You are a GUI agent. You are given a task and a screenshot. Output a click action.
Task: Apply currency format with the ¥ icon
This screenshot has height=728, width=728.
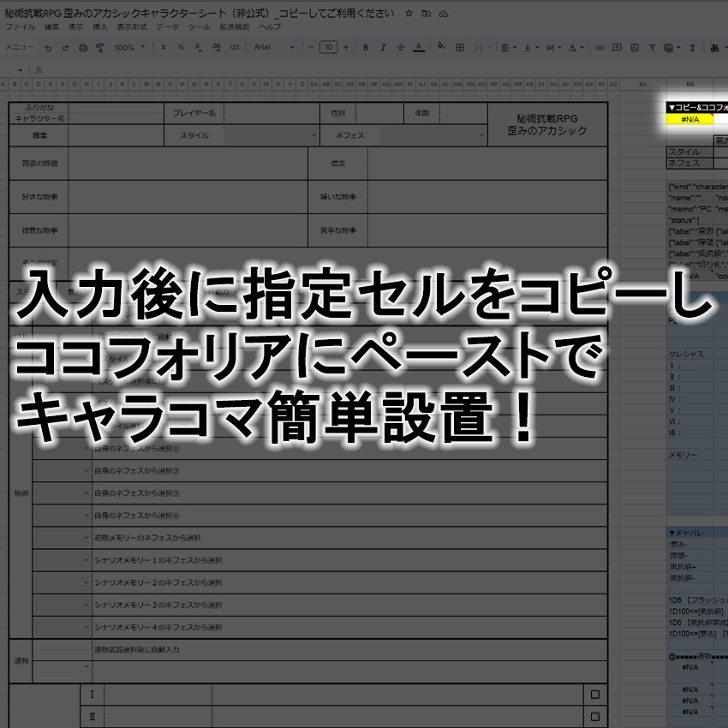click(x=163, y=49)
